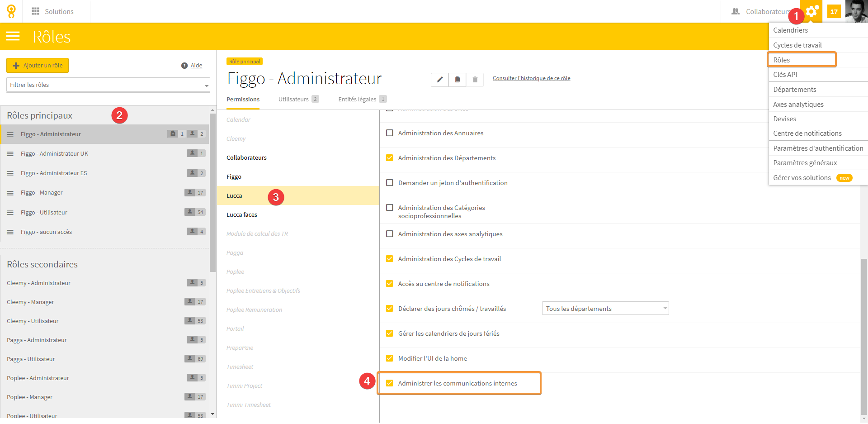Toggle Accès au centre de notifications

click(390, 284)
